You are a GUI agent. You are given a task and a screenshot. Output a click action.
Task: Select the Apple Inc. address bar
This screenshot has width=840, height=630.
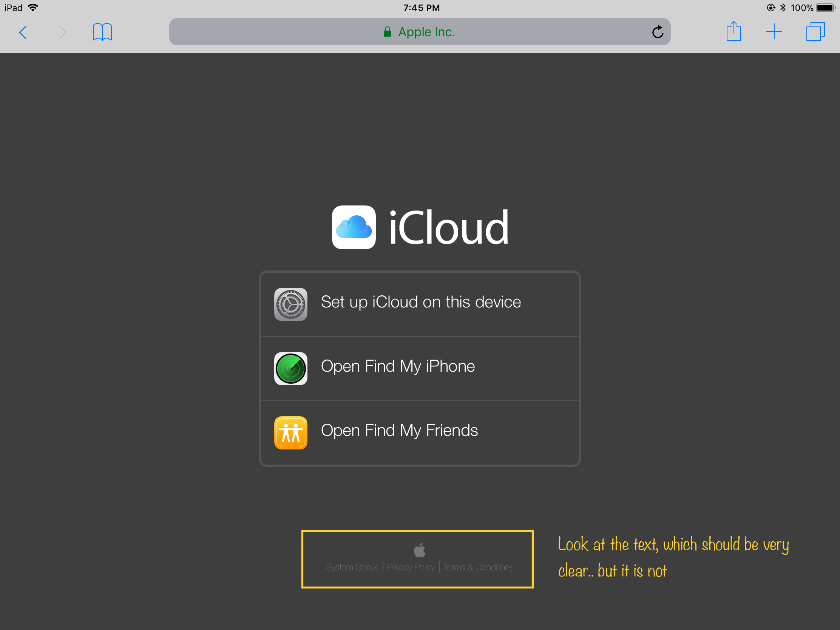(x=419, y=32)
